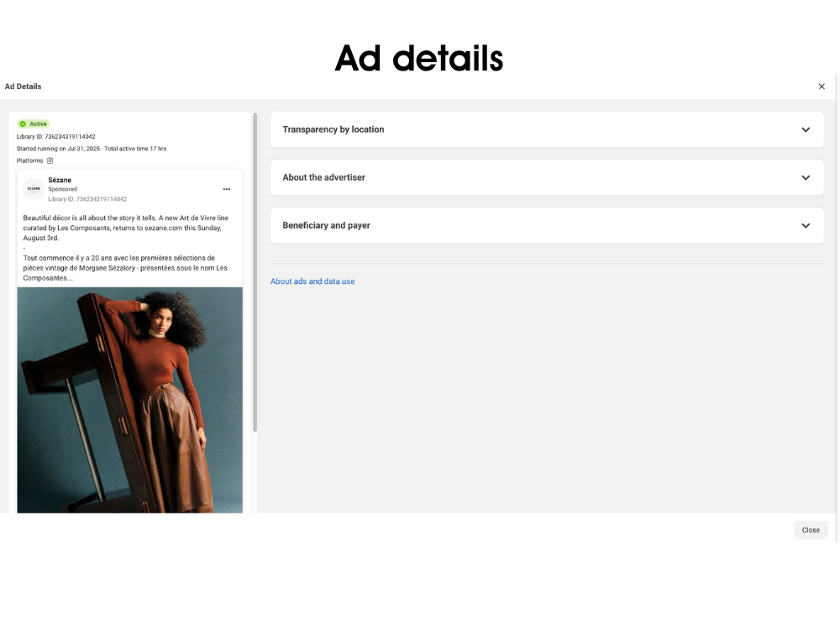Click the Library ID inside the ad card
The height and width of the screenshot is (630, 840).
[87, 199]
